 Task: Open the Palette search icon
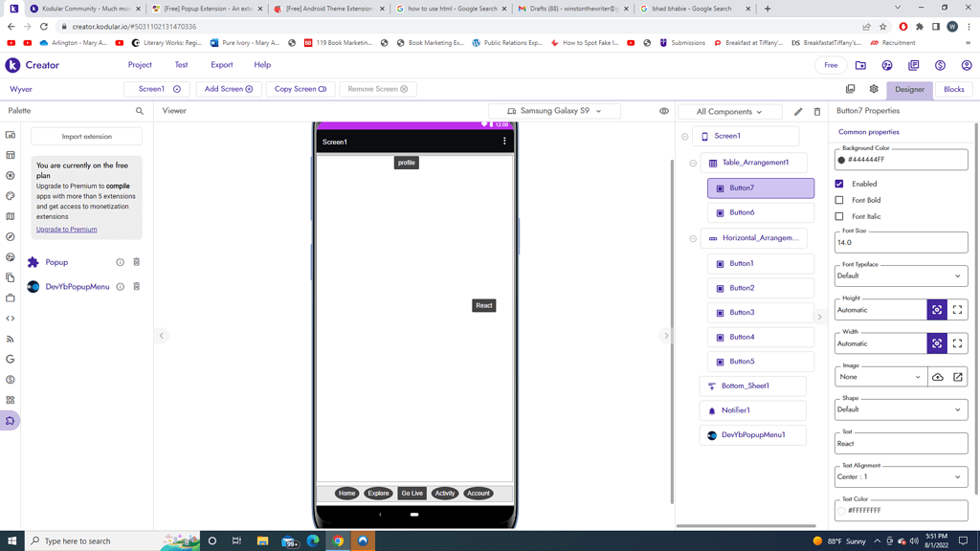tap(140, 111)
